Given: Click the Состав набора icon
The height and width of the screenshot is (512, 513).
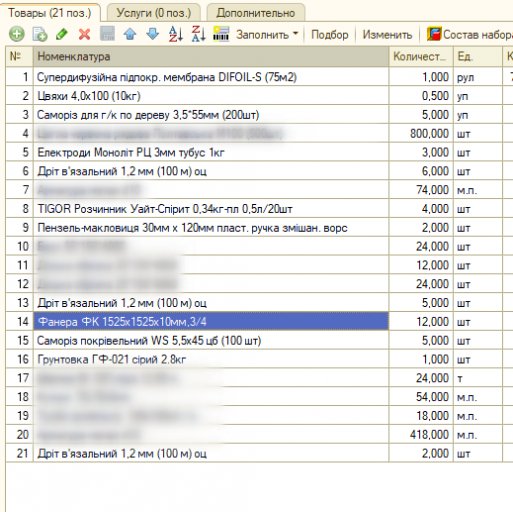Looking at the screenshot, I should pyautogui.click(x=434, y=34).
